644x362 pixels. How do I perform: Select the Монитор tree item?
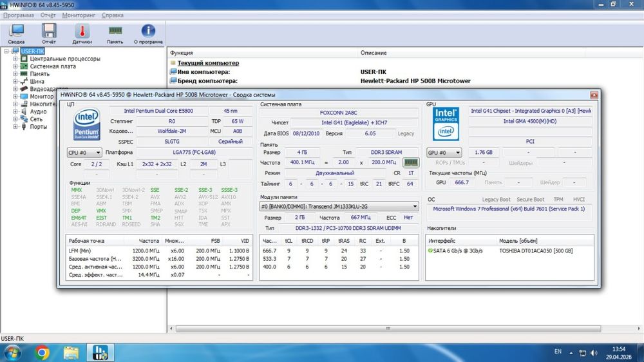[x=41, y=97]
